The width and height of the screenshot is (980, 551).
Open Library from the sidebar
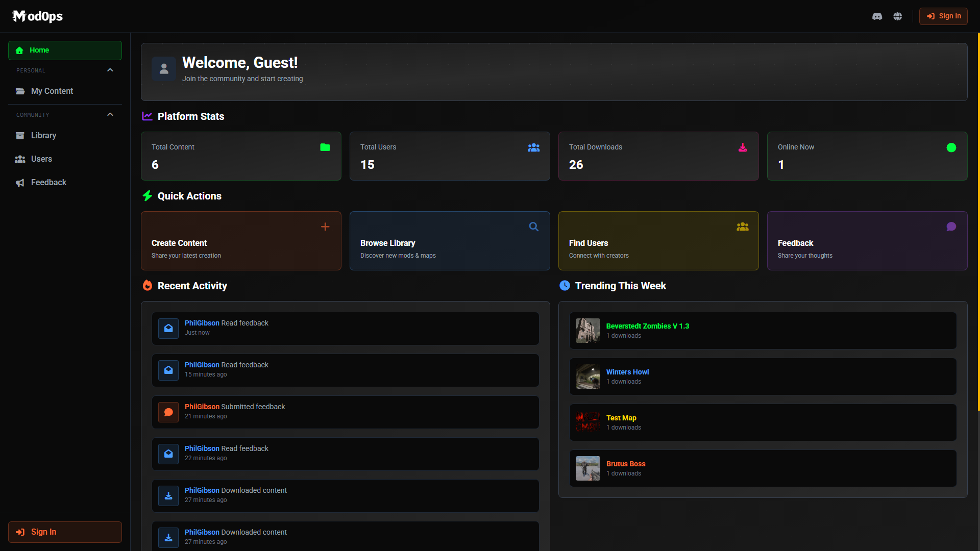tap(44, 135)
